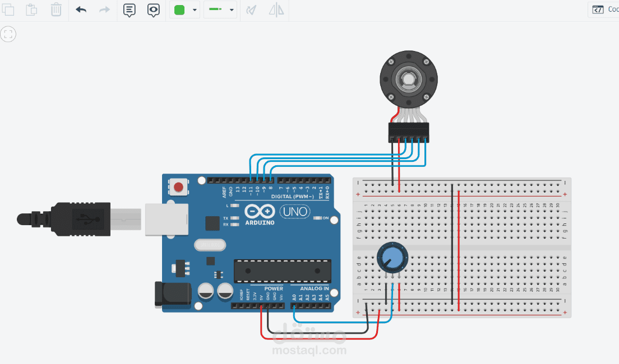This screenshot has width=619, height=364.
Task: Click the Undo arrow icon
Action: (x=80, y=10)
